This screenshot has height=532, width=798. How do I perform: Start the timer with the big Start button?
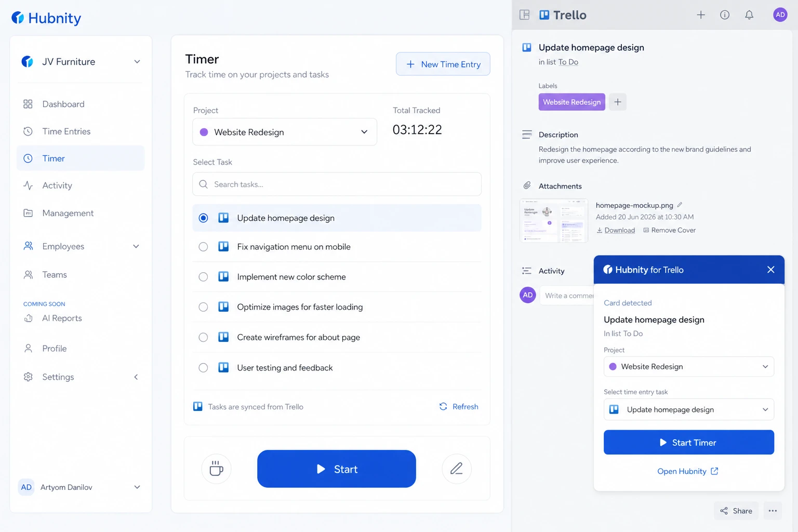(x=337, y=469)
